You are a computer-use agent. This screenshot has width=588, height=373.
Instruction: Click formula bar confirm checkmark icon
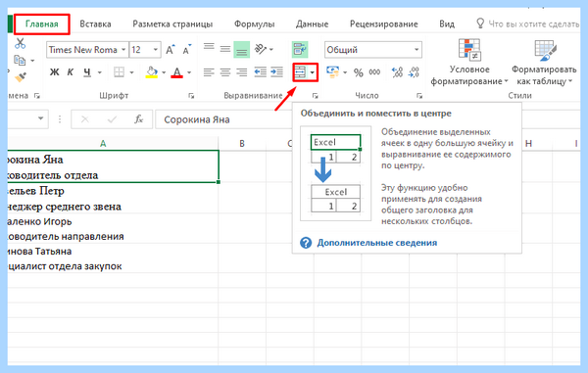[112, 119]
